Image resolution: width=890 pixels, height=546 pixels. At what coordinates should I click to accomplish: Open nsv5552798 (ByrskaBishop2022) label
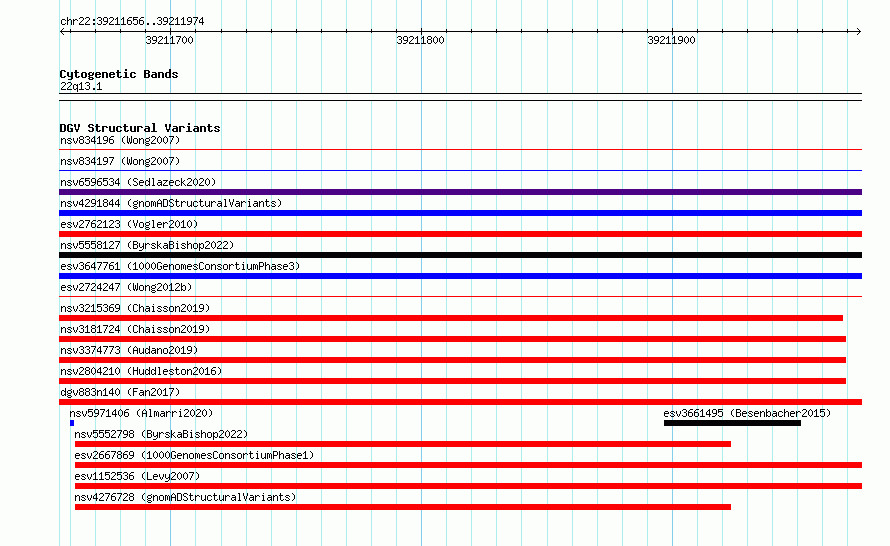click(161, 434)
